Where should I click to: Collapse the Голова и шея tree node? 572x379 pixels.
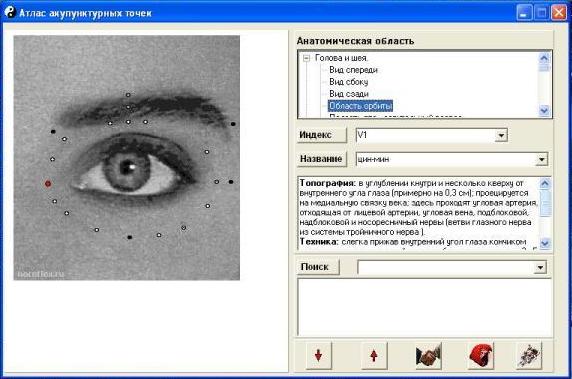[x=306, y=58]
